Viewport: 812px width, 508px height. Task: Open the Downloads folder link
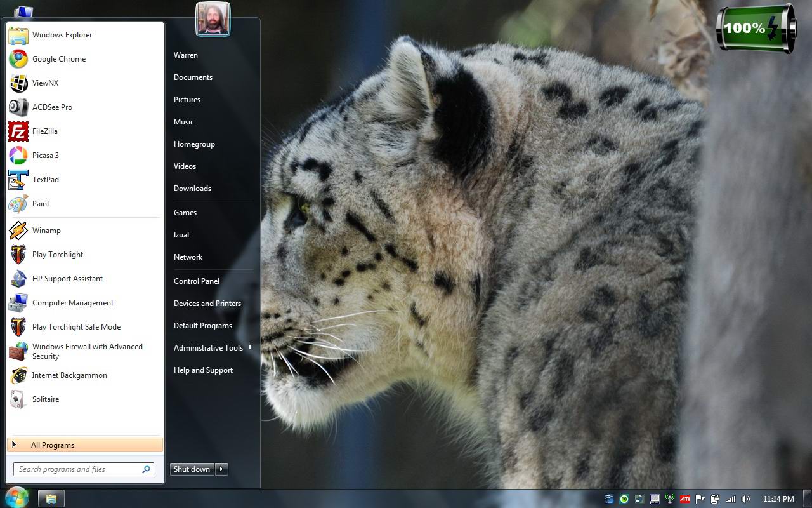pos(192,189)
